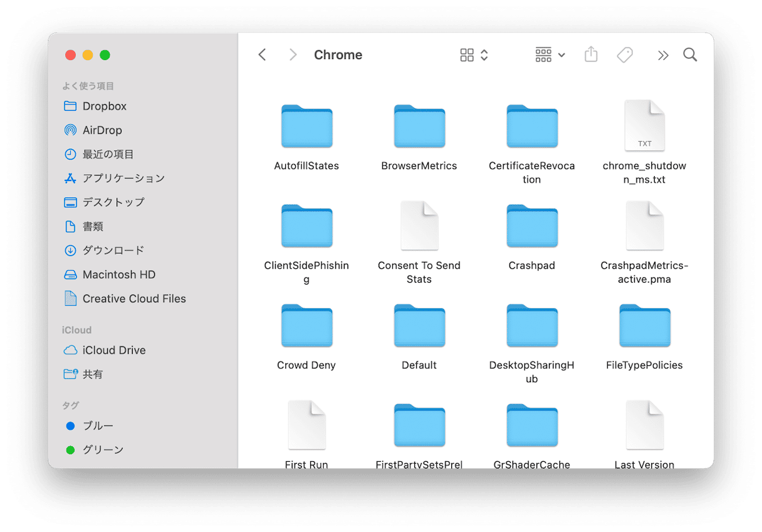Select the Crowd Deny folder icon
The height and width of the screenshot is (532, 762).
click(306, 325)
